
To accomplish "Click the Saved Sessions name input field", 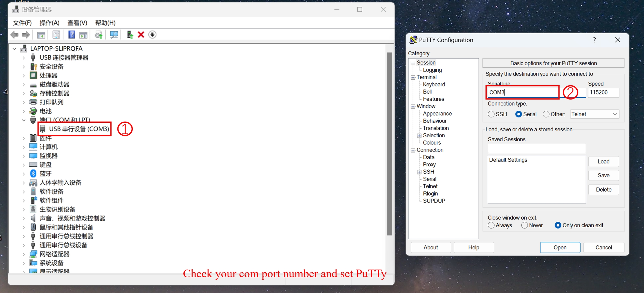I will [537, 148].
